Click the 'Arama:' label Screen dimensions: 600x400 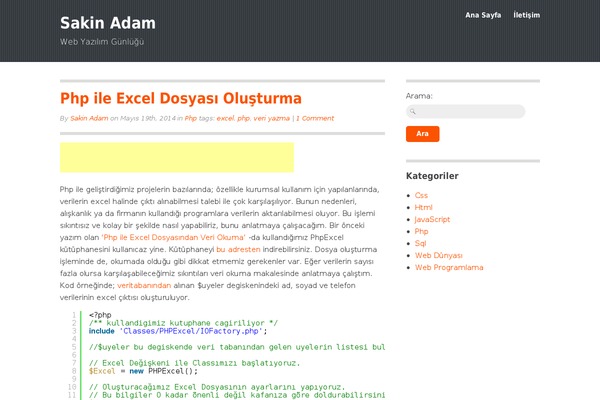419,96
